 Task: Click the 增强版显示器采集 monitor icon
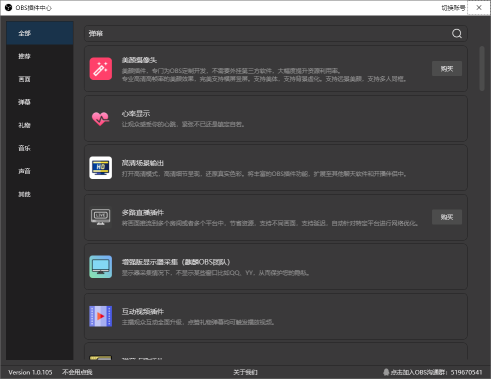point(101,267)
